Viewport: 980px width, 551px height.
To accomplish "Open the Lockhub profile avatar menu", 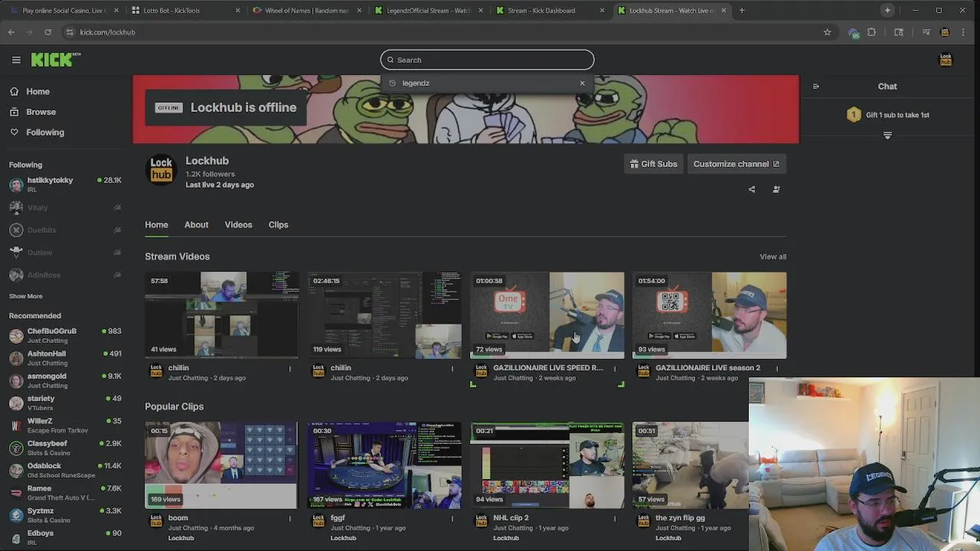I will (x=946, y=60).
